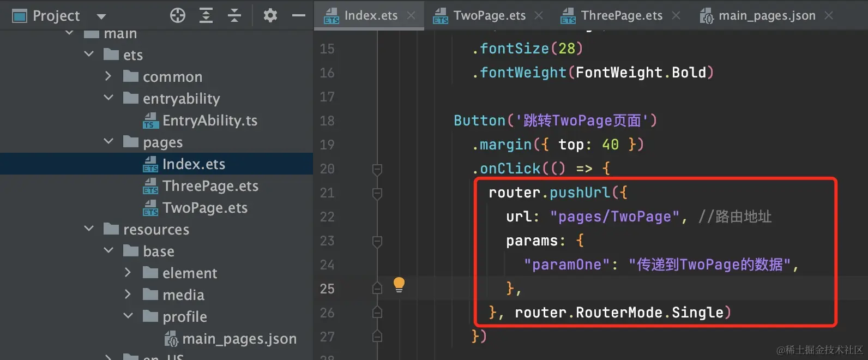Switch to the ThreePage.ets editor tab
This screenshot has height=360, width=868.
coord(622,15)
